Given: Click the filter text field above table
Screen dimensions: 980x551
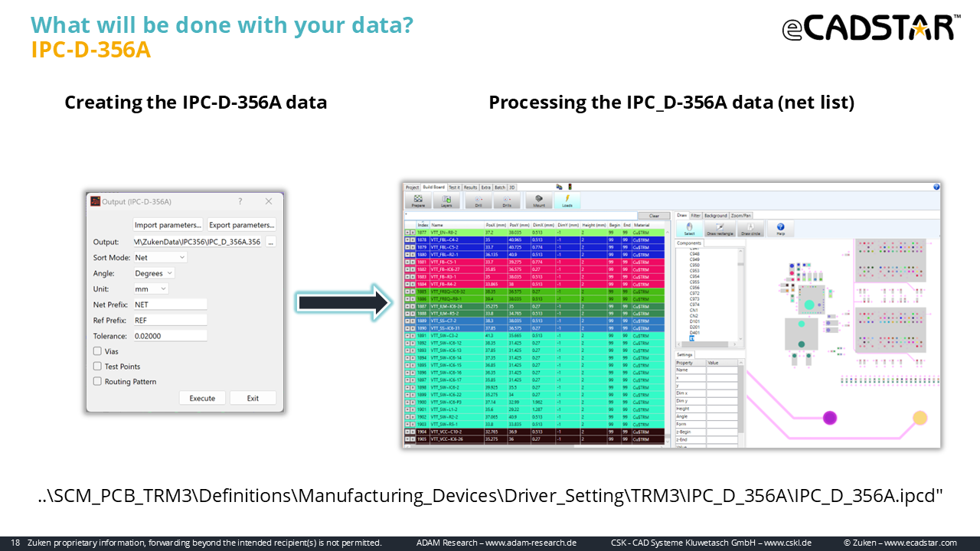Looking at the screenshot, I should (520, 216).
